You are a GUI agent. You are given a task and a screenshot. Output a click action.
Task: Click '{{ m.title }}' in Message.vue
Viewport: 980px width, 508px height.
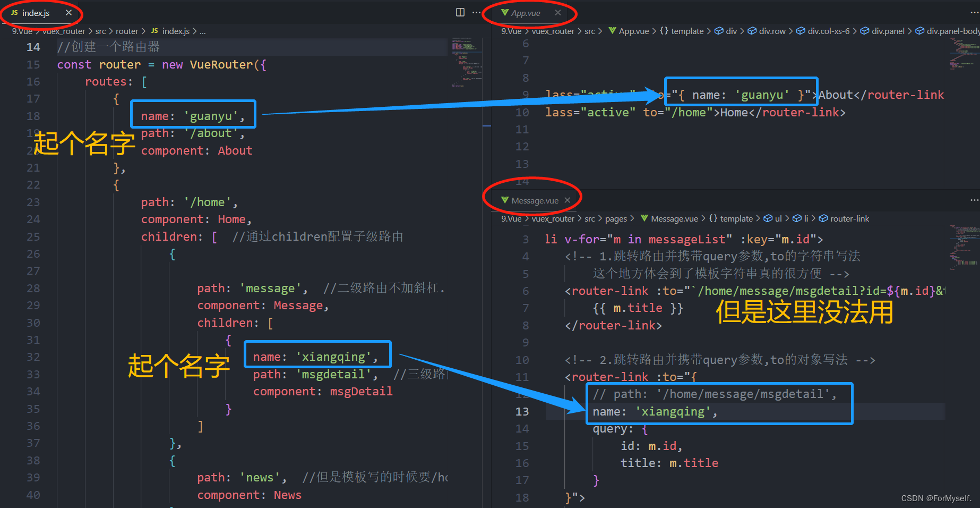(638, 308)
